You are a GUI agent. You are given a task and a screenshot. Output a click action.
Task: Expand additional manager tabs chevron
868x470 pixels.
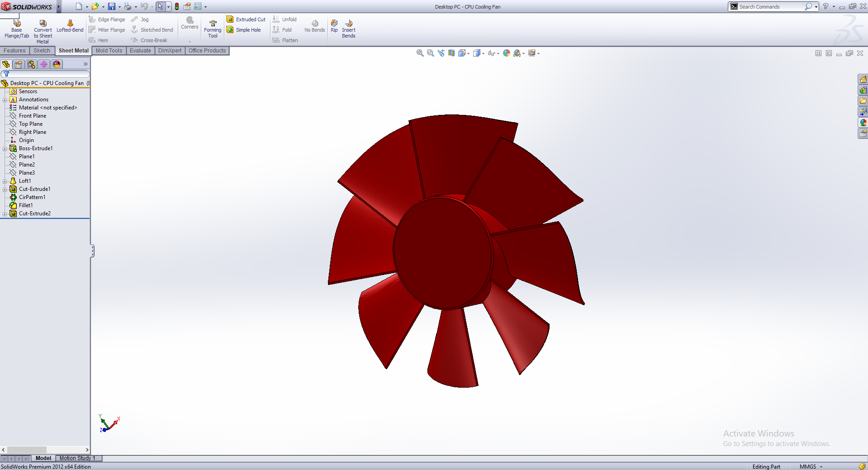tap(85, 64)
